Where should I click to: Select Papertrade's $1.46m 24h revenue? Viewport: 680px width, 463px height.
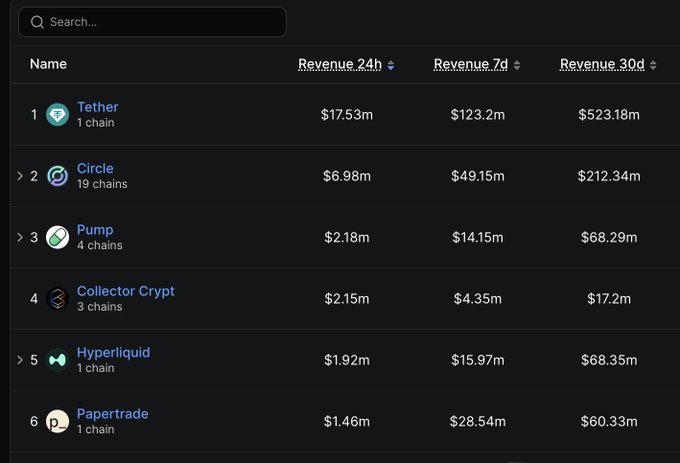pyautogui.click(x=347, y=421)
